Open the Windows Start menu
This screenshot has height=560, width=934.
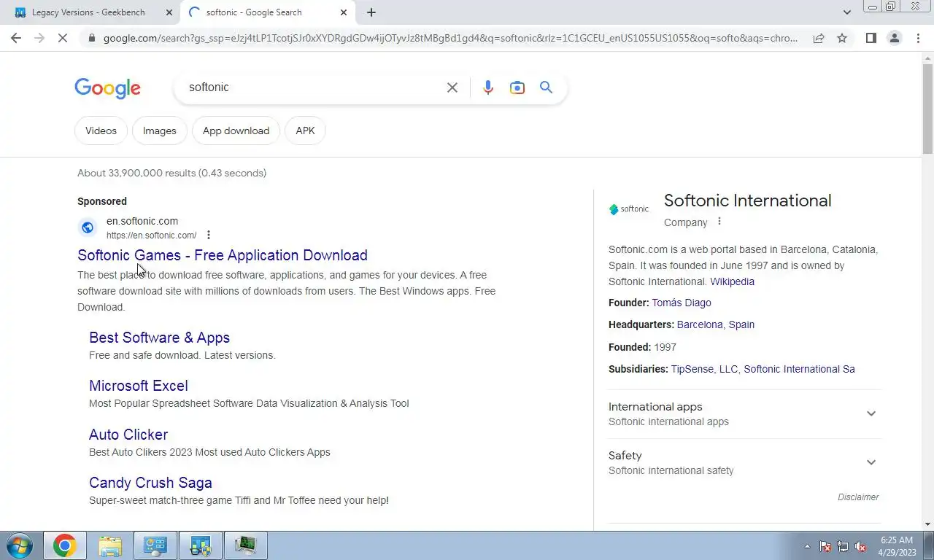pyautogui.click(x=18, y=545)
